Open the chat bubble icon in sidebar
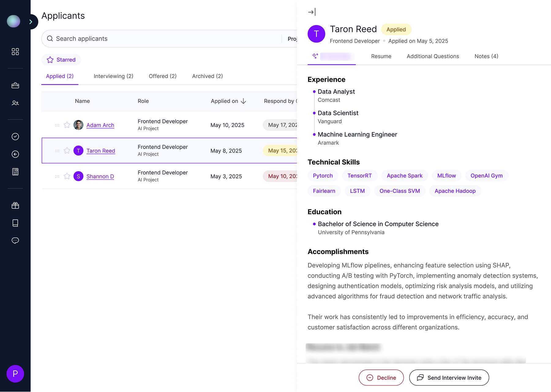The height and width of the screenshot is (392, 551). [15, 241]
